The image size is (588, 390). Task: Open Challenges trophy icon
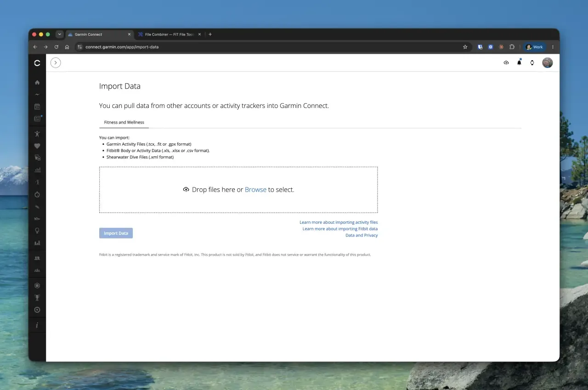[x=37, y=298]
